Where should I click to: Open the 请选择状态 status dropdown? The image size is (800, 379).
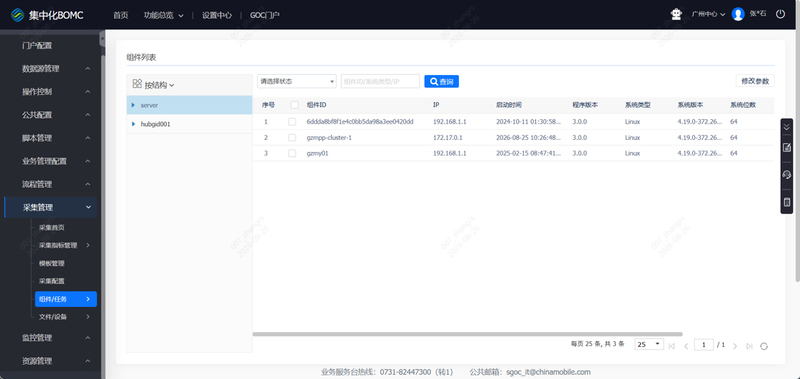[x=297, y=81]
